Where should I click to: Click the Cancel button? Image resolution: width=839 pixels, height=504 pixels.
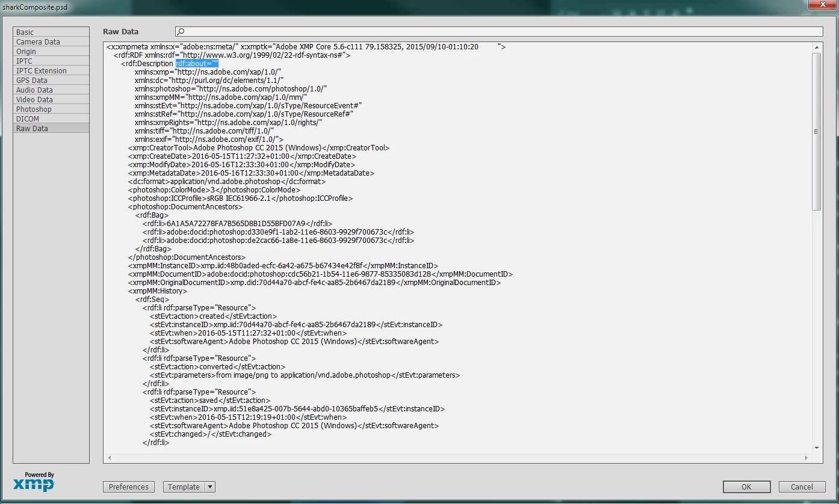pos(802,487)
